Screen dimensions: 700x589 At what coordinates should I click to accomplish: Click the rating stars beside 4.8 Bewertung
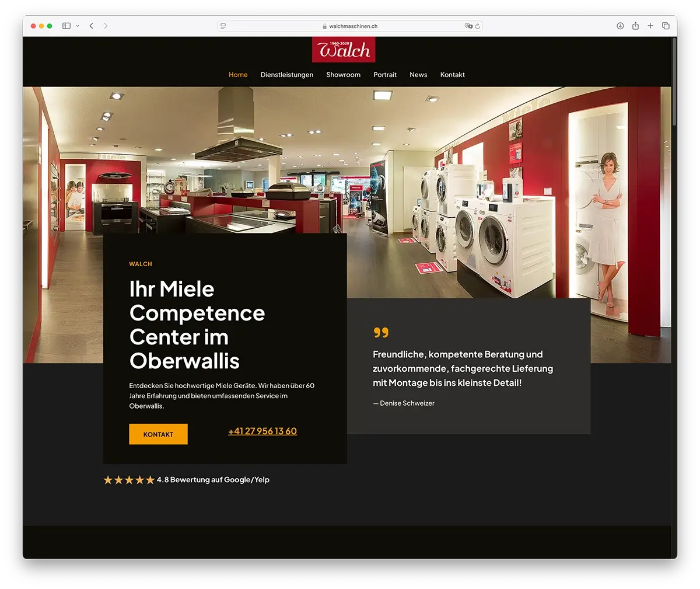129,480
